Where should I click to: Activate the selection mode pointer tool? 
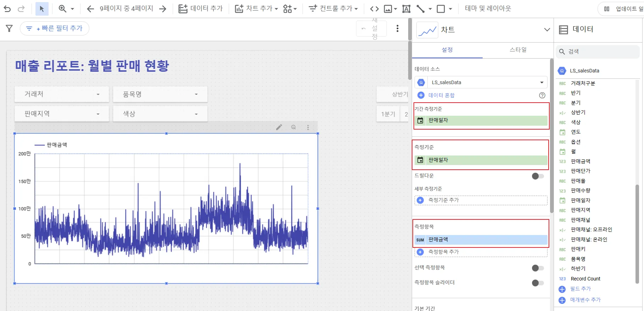(x=42, y=9)
